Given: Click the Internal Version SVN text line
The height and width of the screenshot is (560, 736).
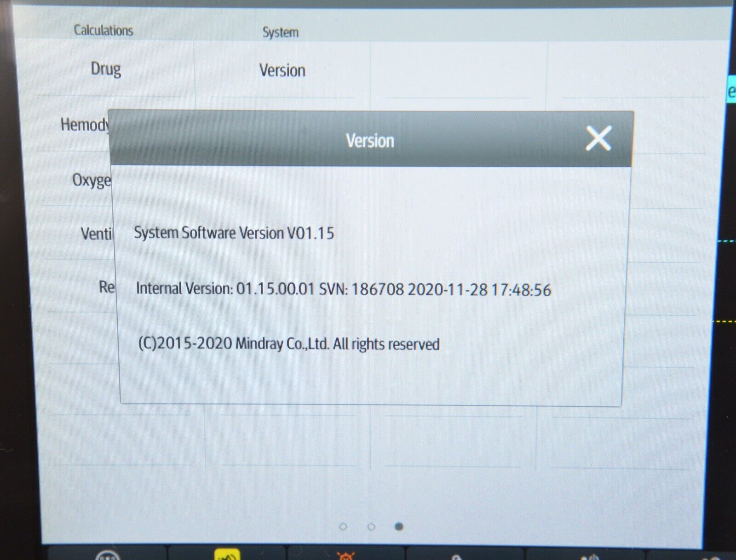Looking at the screenshot, I should (343, 289).
